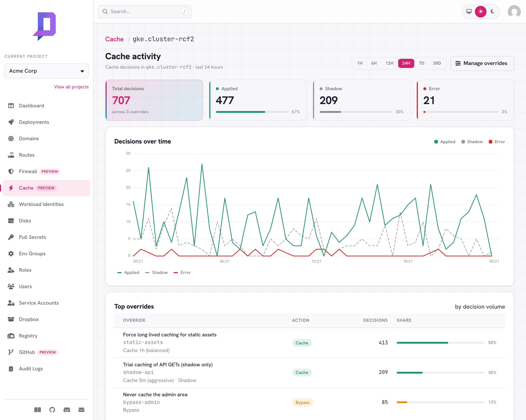Open GitHub footer icon

pos(52,410)
